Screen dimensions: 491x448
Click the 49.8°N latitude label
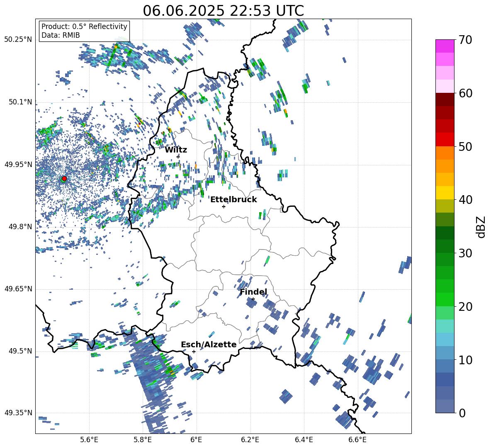20,227
